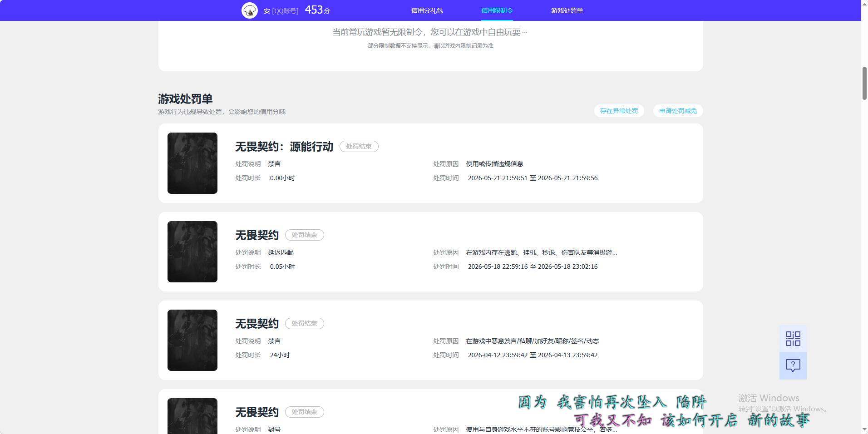Click the 处罚结束 badge on the 封号 card
The height and width of the screenshot is (434, 868).
(x=304, y=412)
